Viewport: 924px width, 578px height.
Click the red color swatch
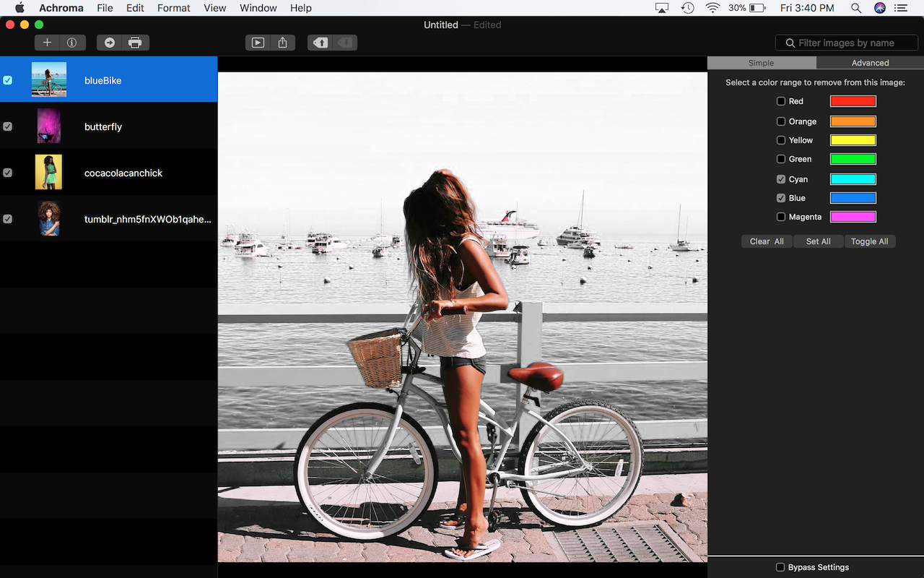853,101
